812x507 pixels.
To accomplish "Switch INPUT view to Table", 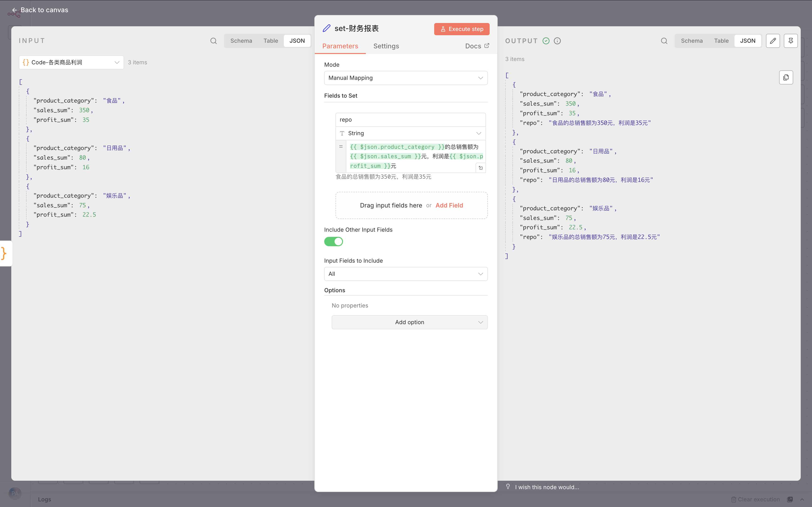I will tap(270, 41).
